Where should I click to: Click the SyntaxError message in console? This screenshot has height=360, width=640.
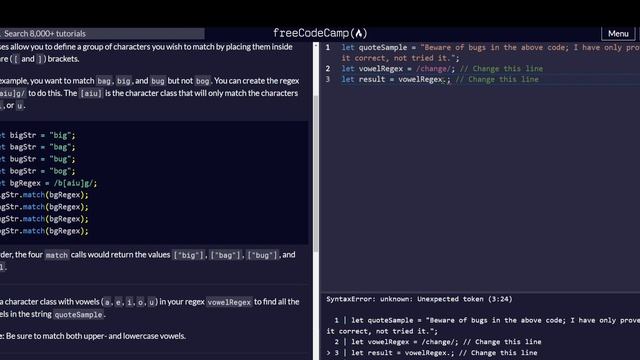[419, 299]
